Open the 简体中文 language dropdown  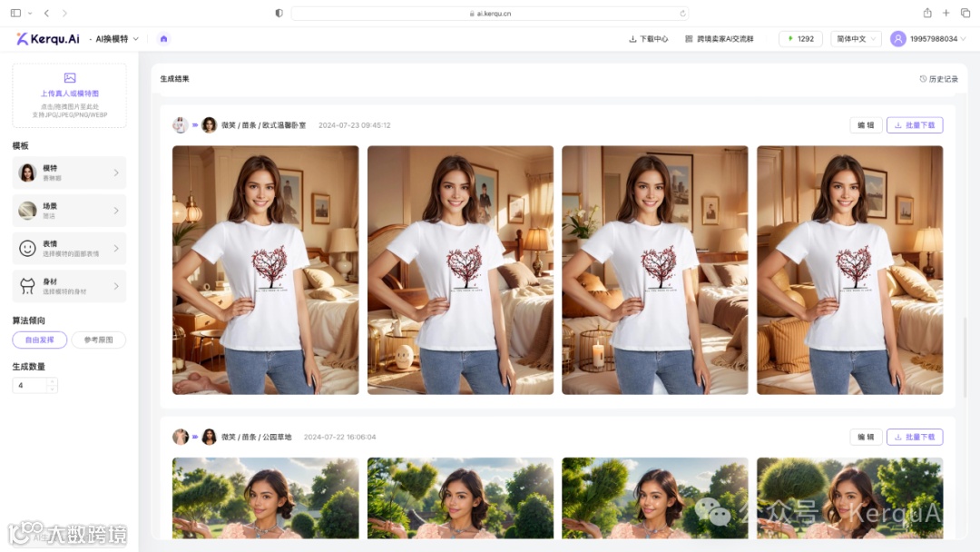click(x=856, y=39)
